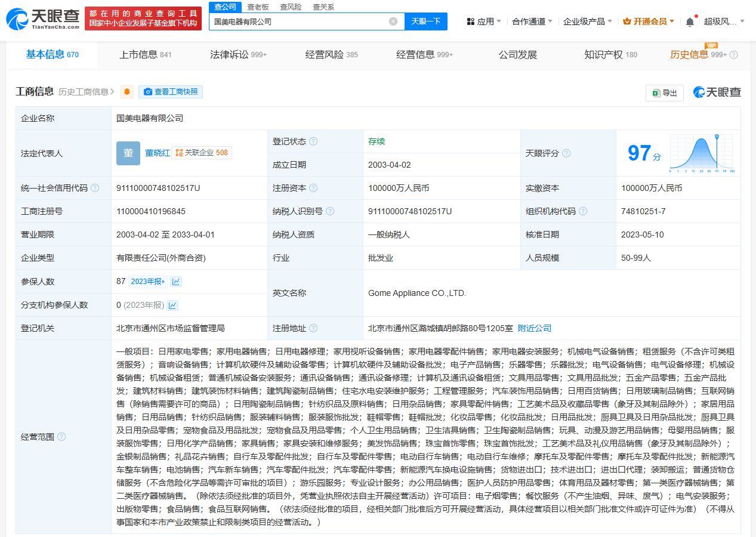
Task: Click the help icon next to 统一社会信用代码
Action: point(95,188)
